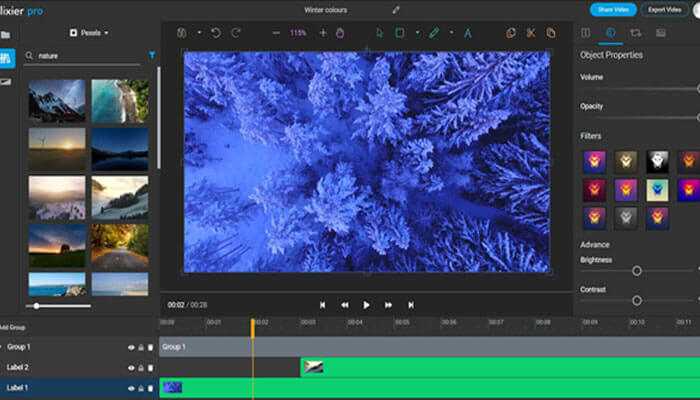Adjust the Brightness slider handle
The height and width of the screenshot is (400, 700).
pos(637,271)
